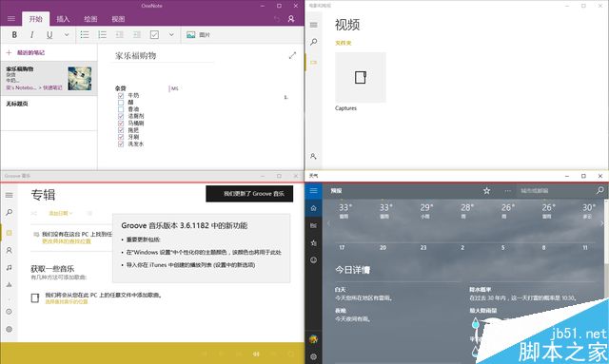The width and height of the screenshot is (609, 364).
Task: Open the Groove settings gear icon
Action: [x=10, y=329]
